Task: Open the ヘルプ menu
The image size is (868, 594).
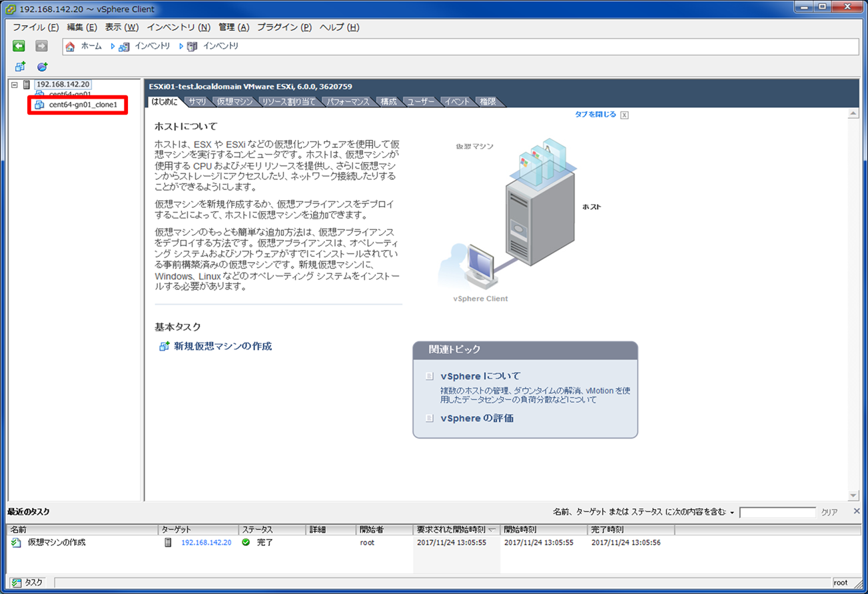Action: pos(339,27)
